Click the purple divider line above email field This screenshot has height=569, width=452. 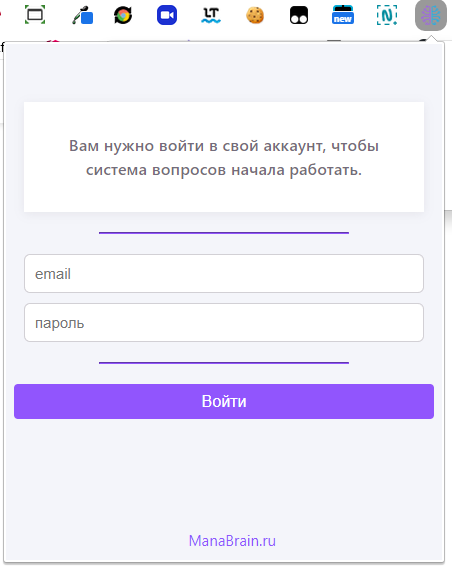point(224,233)
